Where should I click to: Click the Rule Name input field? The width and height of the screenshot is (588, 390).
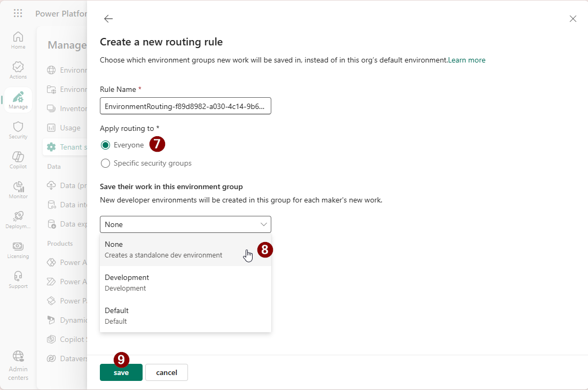point(185,106)
